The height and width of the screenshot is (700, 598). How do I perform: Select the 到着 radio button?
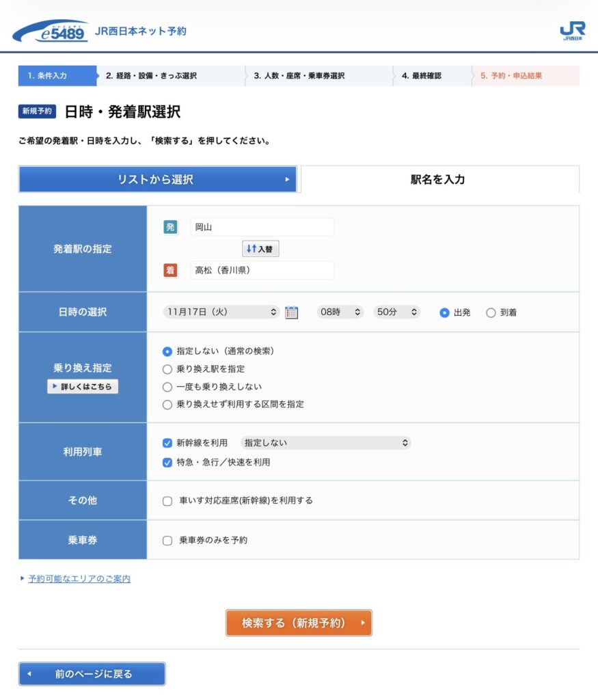(491, 312)
